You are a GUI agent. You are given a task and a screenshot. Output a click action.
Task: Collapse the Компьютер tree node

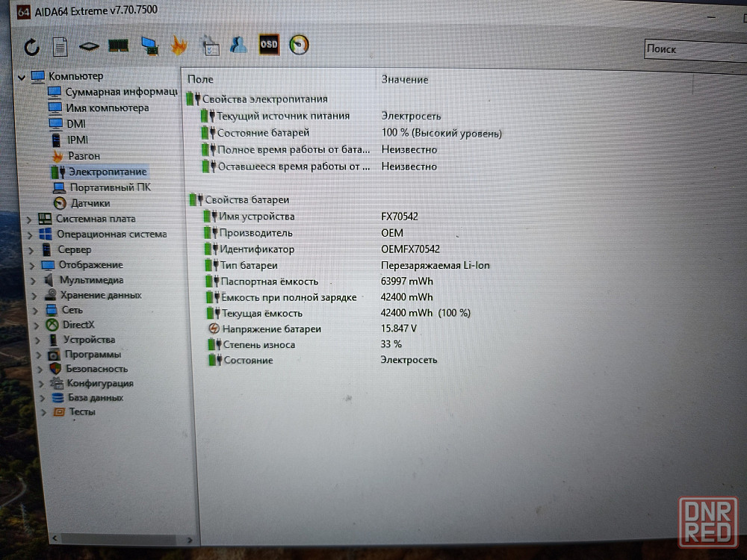pyautogui.click(x=21, y=76)
